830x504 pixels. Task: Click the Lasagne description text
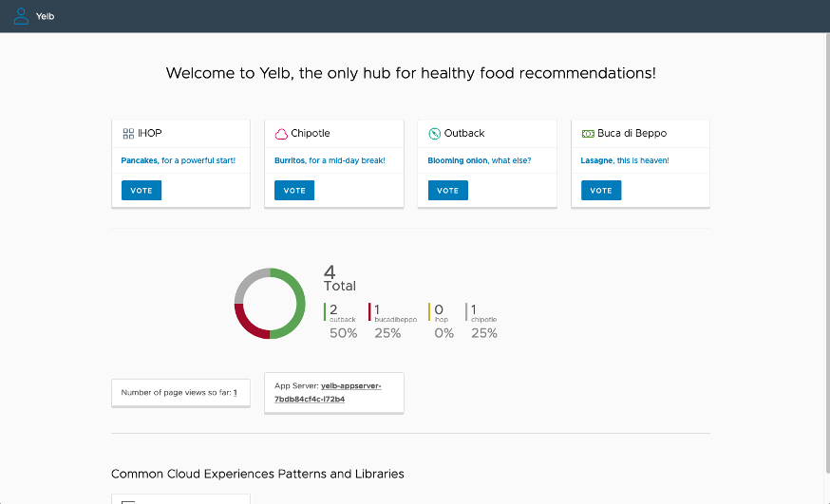(x=625, y=160)
